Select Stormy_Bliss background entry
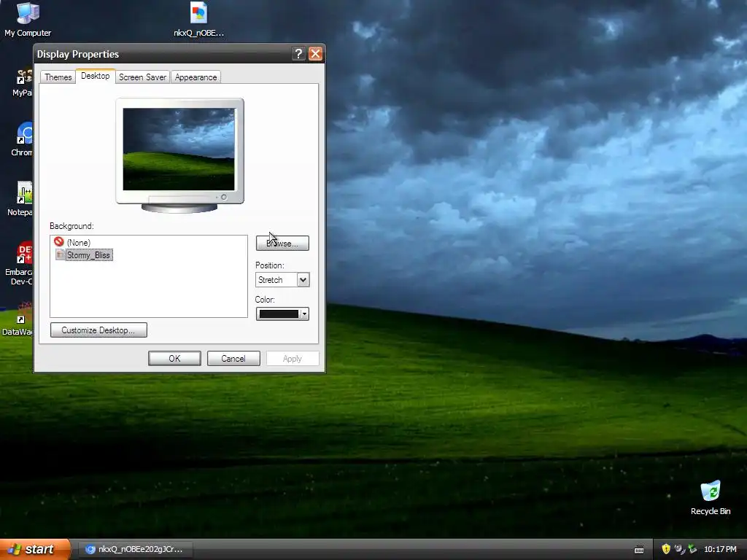The image size is (747, 560). (x=88, y=255)
